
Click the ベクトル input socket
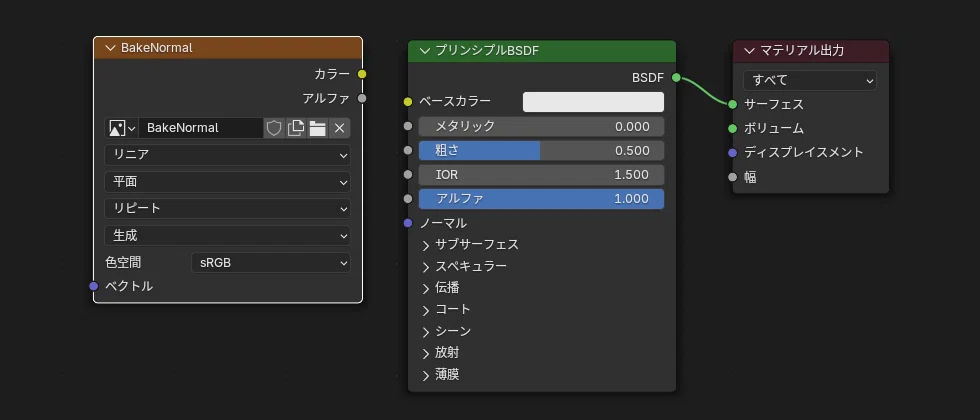pos(94,286)
